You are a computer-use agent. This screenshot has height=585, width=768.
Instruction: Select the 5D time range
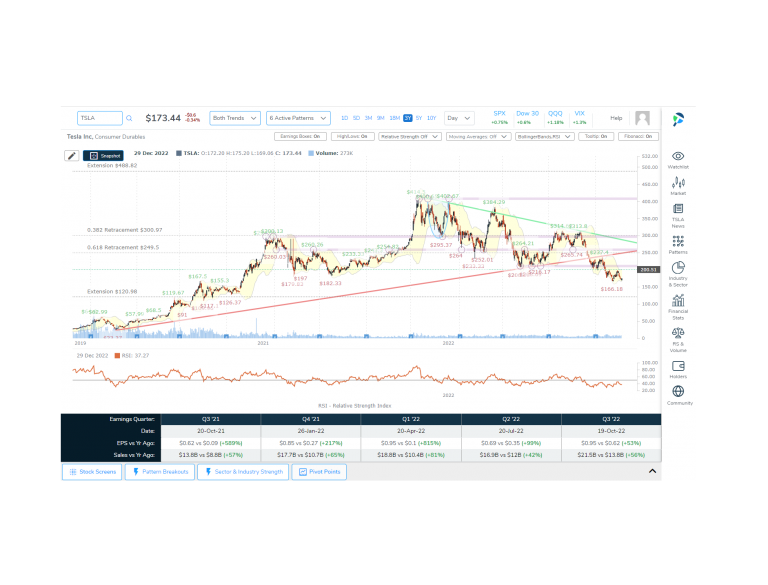pyautogui.click(x=356, y=118)
